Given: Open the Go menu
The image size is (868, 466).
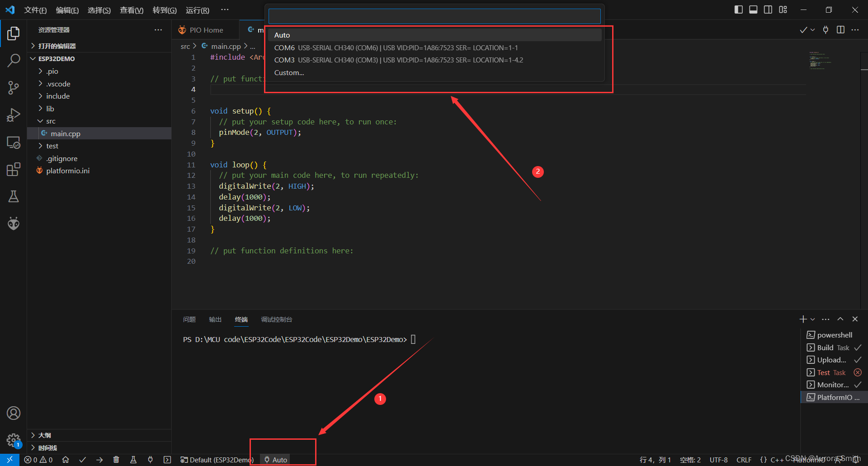Looking at the screenshot, I should [x=165, y=10].
